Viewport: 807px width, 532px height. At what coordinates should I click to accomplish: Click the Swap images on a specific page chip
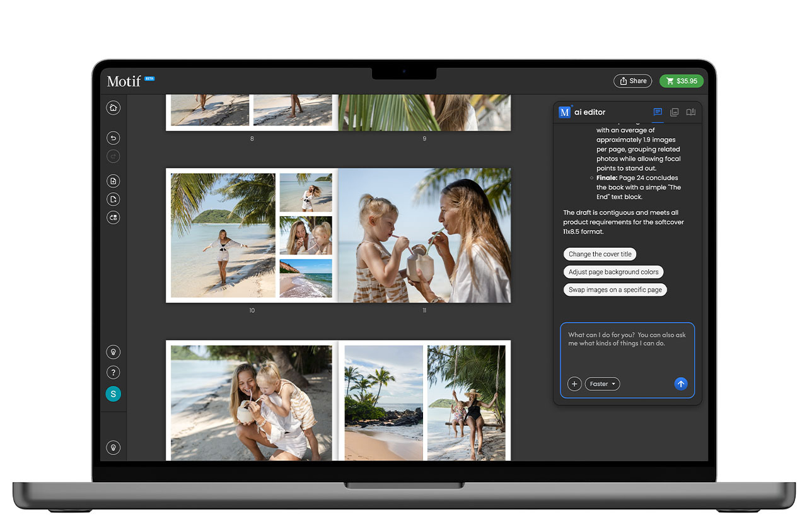point(615,289)
